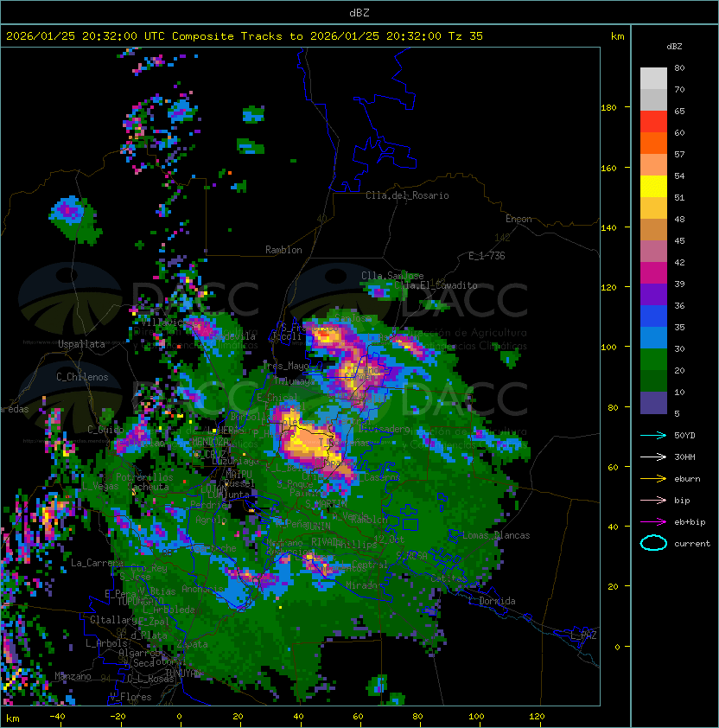
Task: Click the 50YD legend label
Action: point(684,436)
